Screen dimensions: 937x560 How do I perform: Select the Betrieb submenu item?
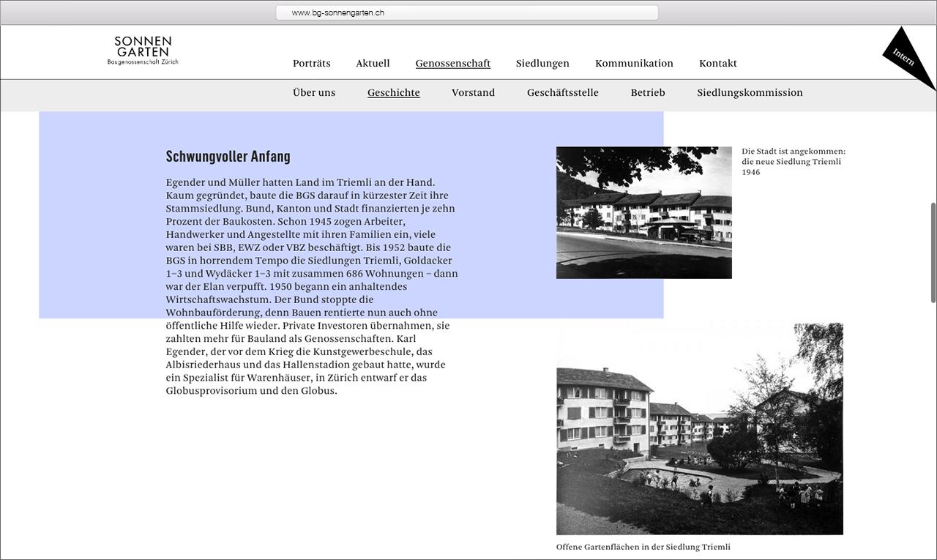tap(648, 93)
